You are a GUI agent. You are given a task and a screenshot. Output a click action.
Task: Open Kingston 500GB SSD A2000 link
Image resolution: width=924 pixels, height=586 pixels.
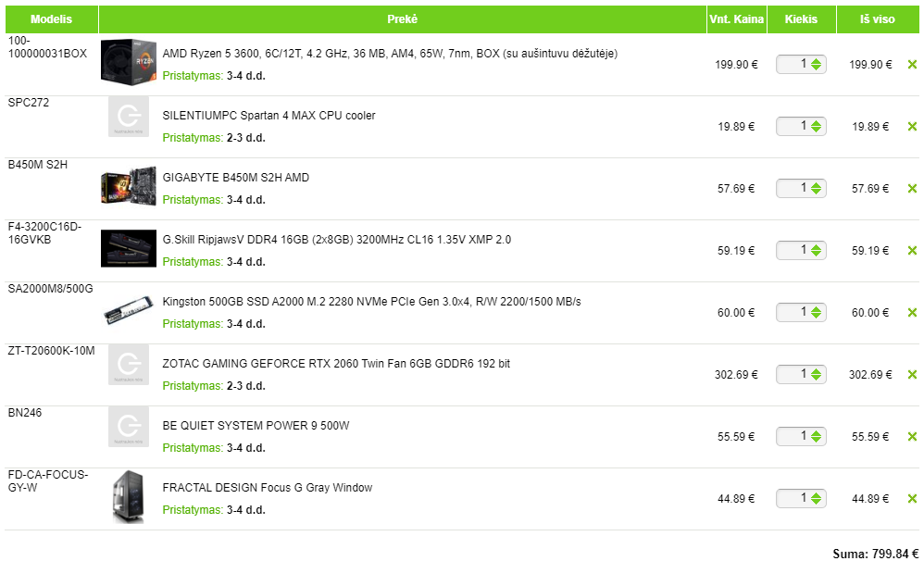372,302
